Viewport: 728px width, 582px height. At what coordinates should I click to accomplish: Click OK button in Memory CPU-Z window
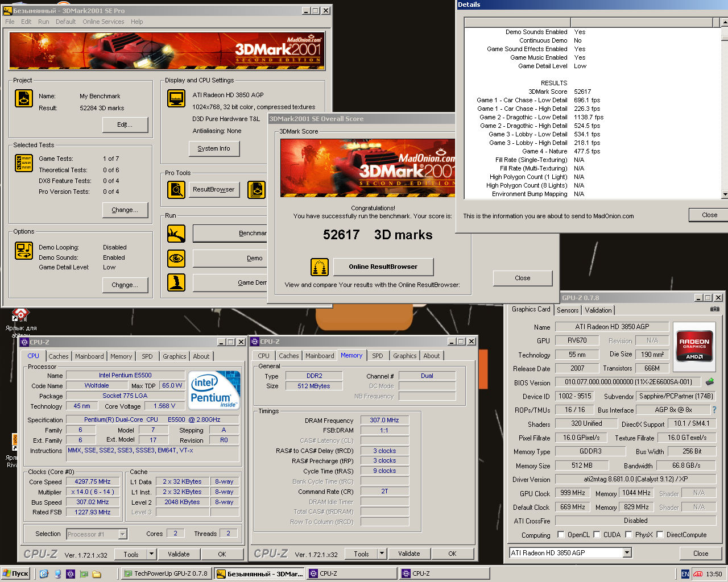[x=452, y=554]
